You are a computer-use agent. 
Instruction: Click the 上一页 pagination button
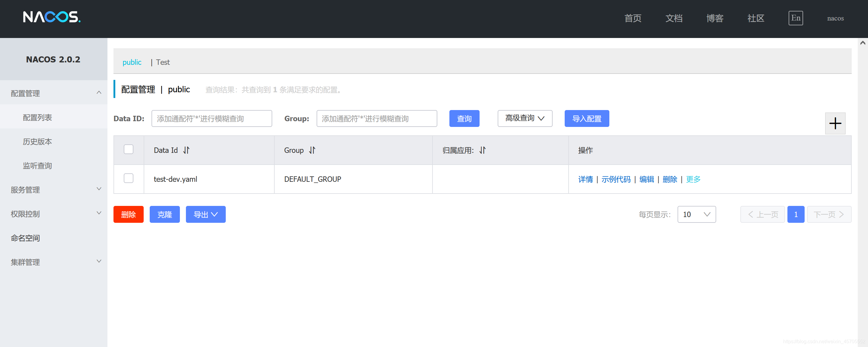[763, 214]
